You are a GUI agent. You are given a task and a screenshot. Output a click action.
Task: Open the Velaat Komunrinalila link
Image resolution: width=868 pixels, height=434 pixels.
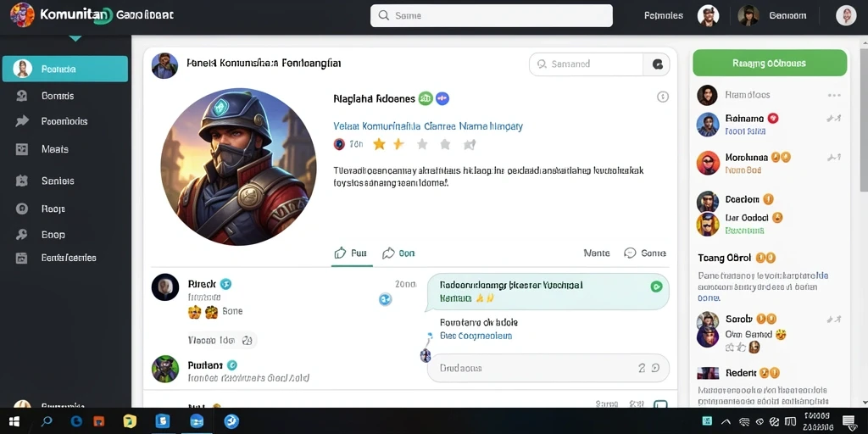[x=428, y=126]
